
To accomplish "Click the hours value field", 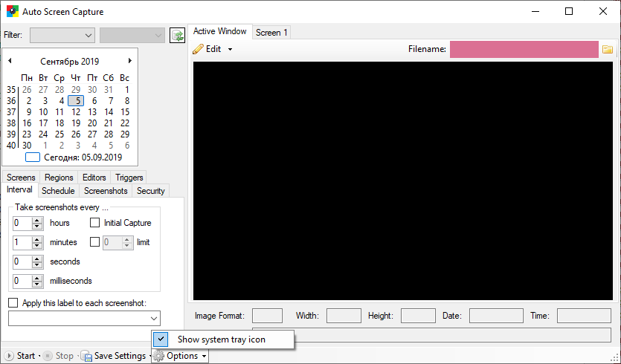I will (22, 223).
